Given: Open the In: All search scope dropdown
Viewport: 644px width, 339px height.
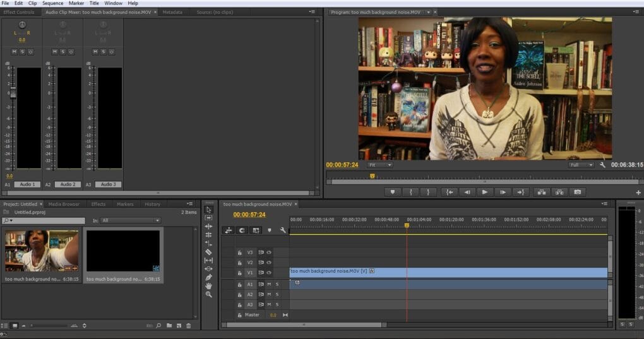Looking at the screenshot, I should [x=131, y=220].
